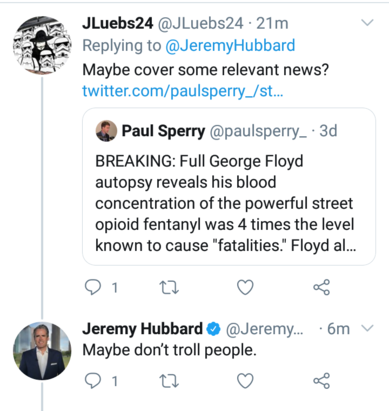Click the JLuebs24 display name
Screen dimensions: 389x411
tap(118, 23)
